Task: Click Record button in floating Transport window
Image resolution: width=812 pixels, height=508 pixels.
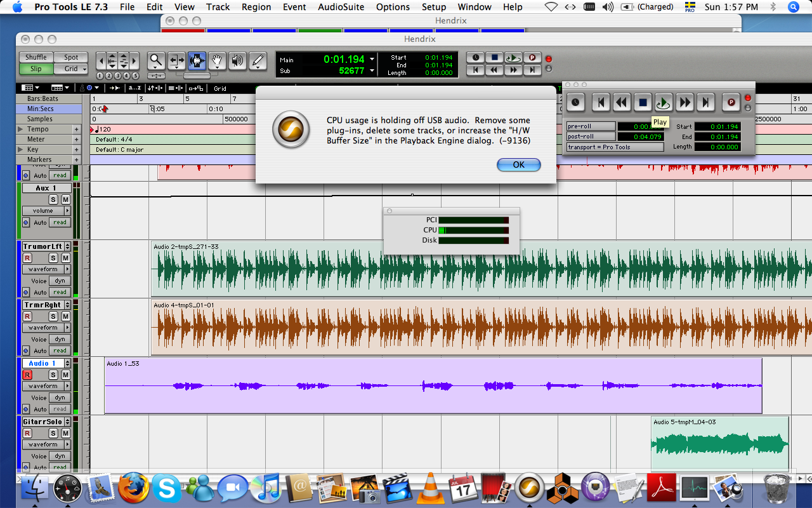Action: pos(731,102)
